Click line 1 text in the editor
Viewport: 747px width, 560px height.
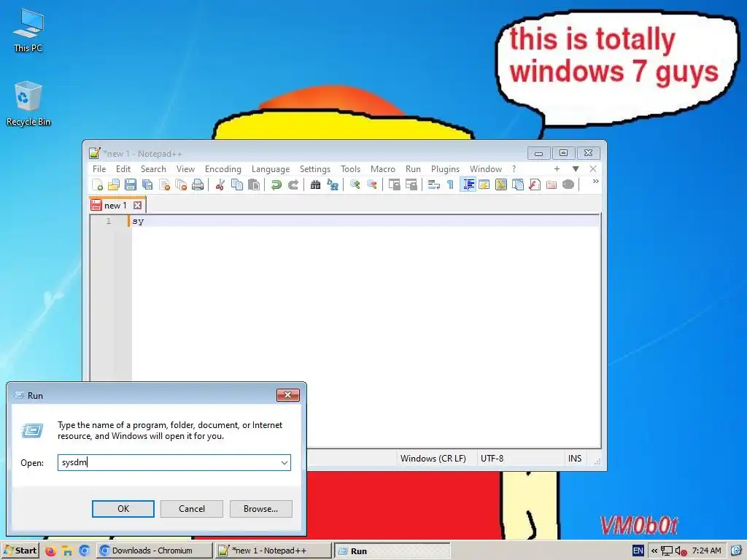click(x=138, y=221)
